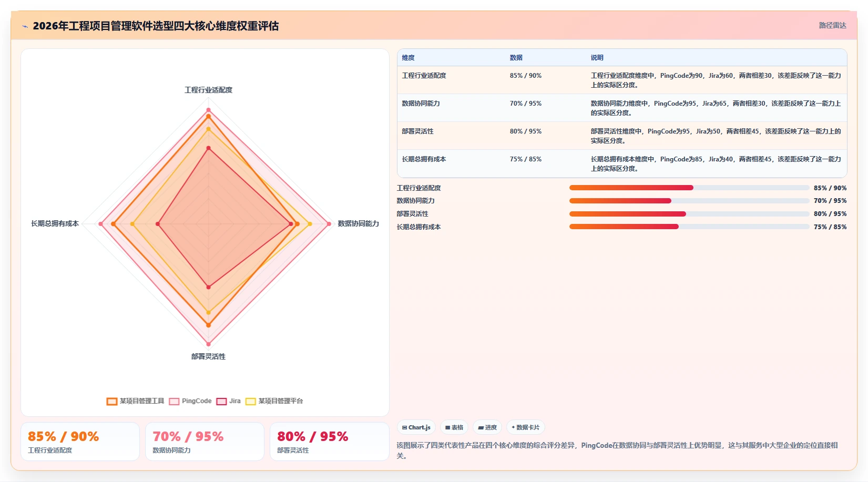Viewport: 868px width, 482px height.
Task: Click the 80% / 95% table value
Action: 525,131
